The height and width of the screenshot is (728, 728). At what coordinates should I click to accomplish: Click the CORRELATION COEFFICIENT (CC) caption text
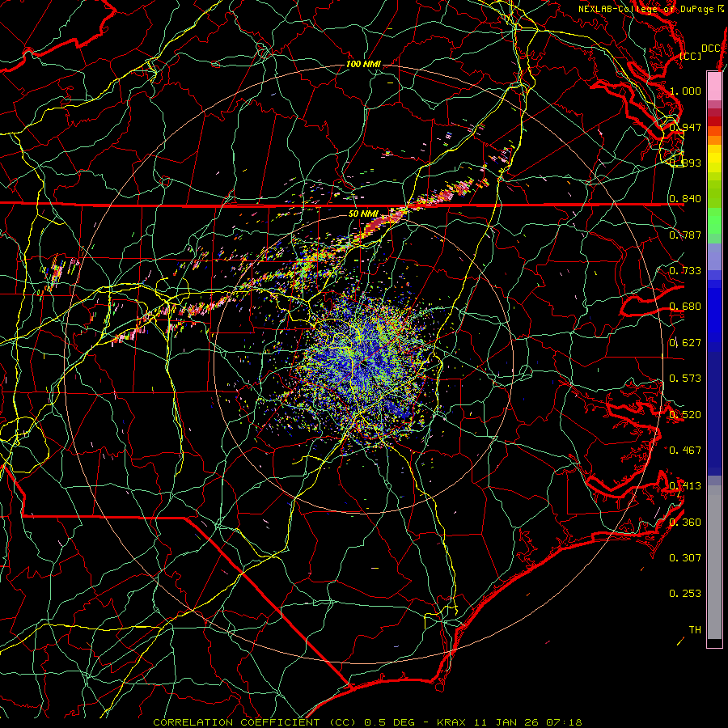point(254,722)
